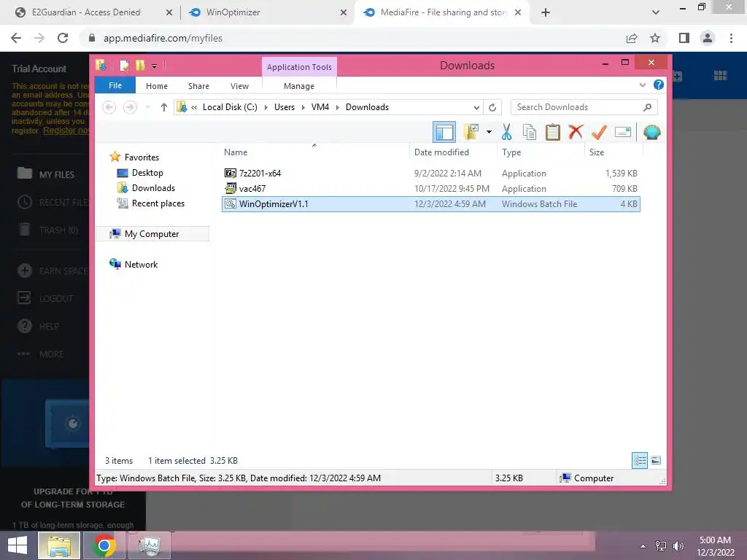Click the Explorer Forward arrow button

point(130,107)
